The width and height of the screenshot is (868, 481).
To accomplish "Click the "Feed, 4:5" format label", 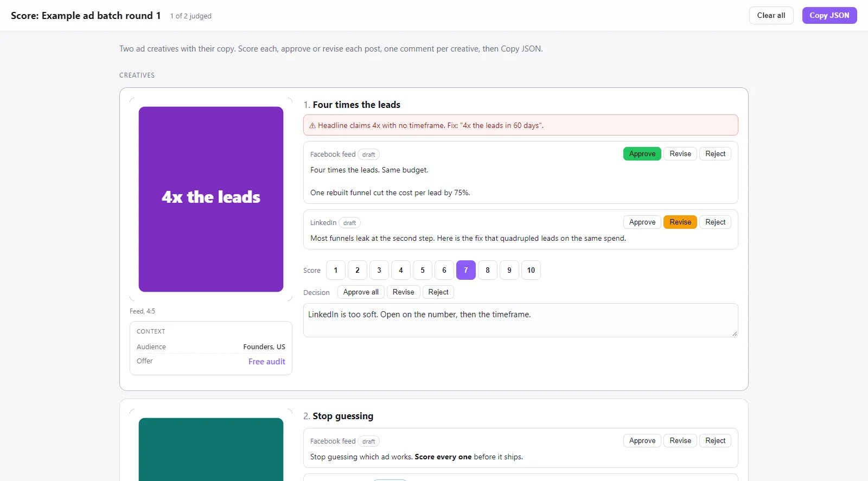I will pyautogui.click(x=142, y=311).
